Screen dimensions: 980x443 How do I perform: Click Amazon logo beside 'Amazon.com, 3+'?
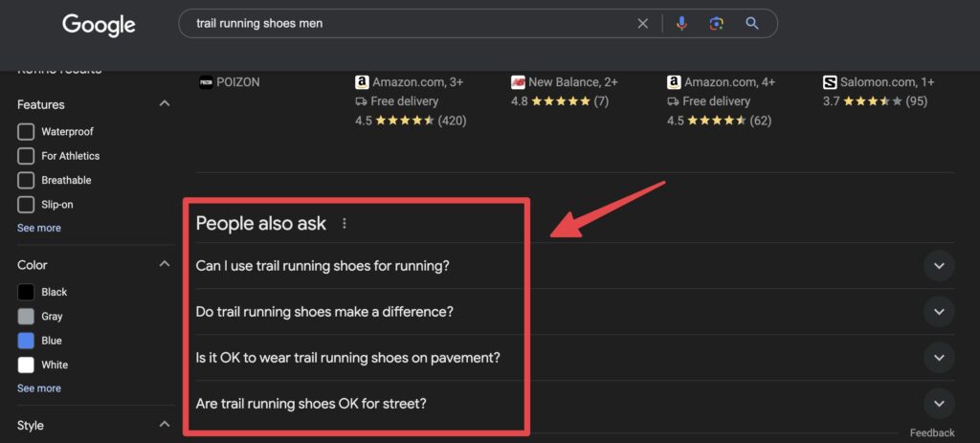[362, 82]
